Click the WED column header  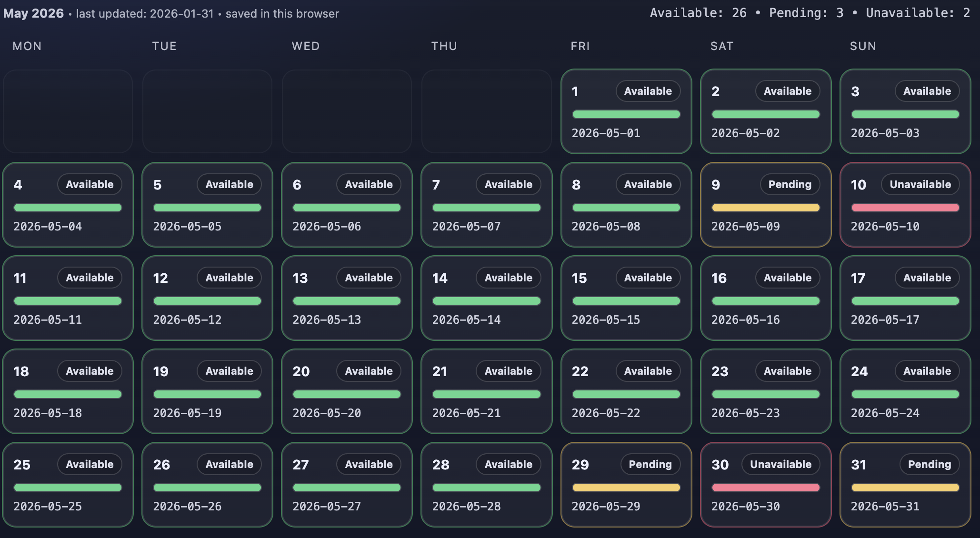pos(306,46)
